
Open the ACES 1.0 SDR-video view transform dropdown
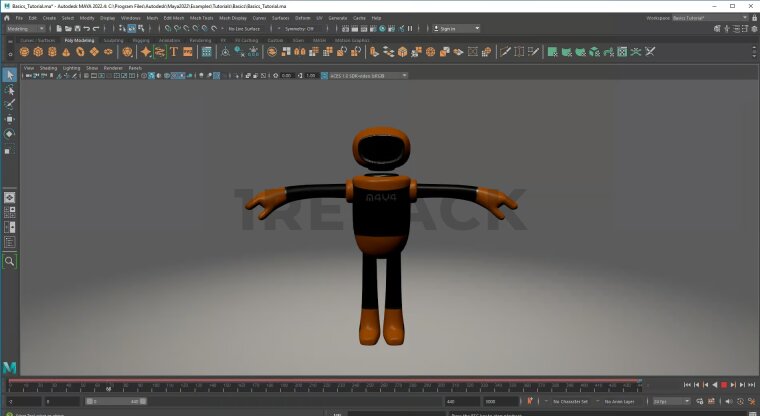point(366,75)
